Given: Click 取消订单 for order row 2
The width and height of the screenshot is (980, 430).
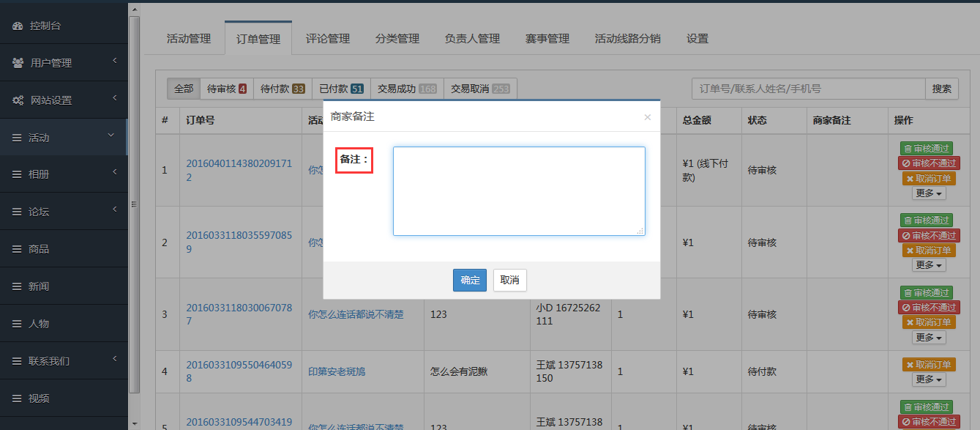Looking at the screenshot, I should (x=929, y=251).
